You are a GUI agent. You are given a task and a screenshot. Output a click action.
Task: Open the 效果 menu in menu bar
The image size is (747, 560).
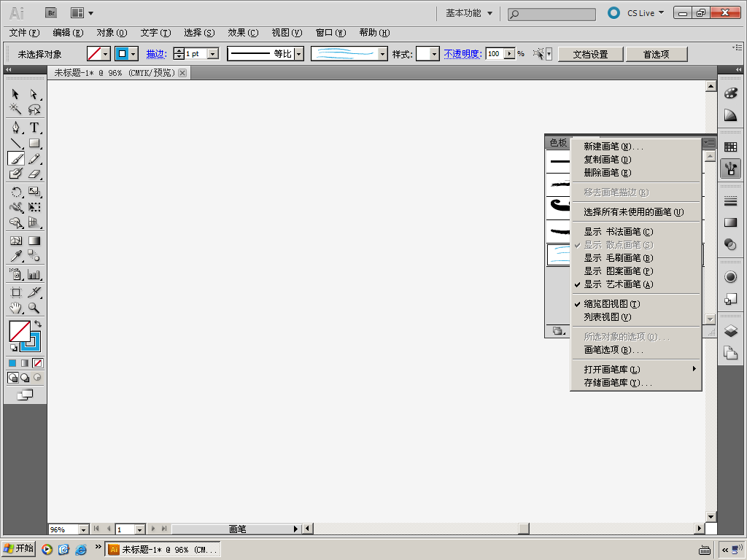coord(242,33)
